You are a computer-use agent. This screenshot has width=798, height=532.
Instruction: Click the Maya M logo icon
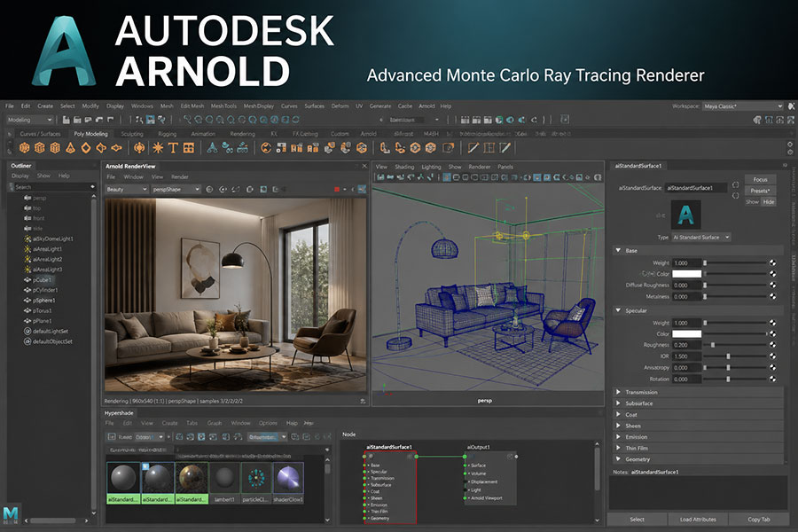coord(10,514)
